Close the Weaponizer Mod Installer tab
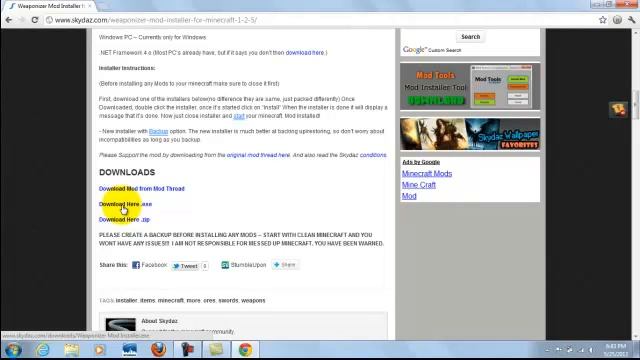640x360 pixels. (90, 6)
